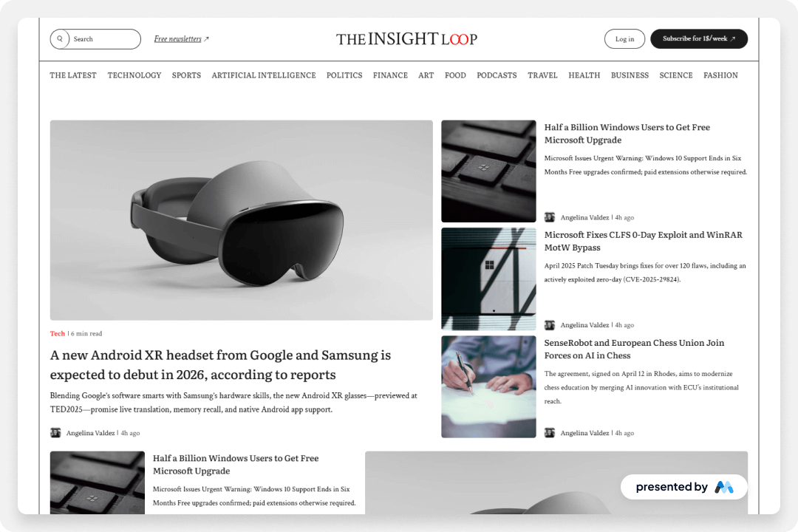Click the red Tech tag label
The image size is (798, 532).
[58, 333]
